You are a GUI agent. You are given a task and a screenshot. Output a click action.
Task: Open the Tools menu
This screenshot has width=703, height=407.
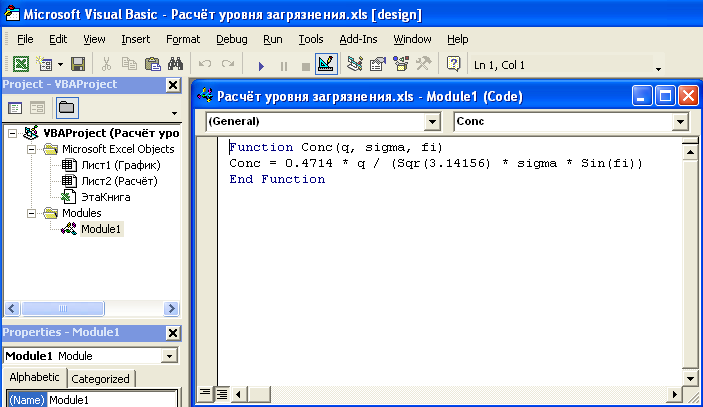(x=311, y=39)
